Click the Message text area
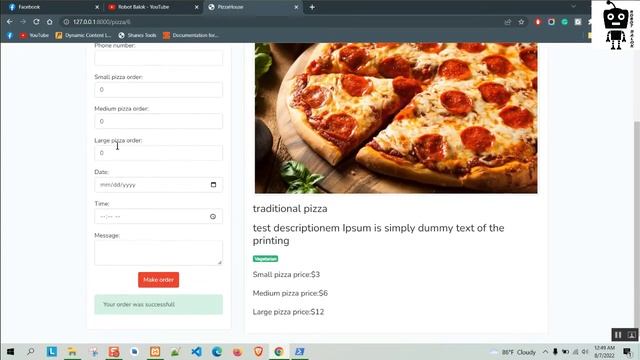 [x=158, y=253]
